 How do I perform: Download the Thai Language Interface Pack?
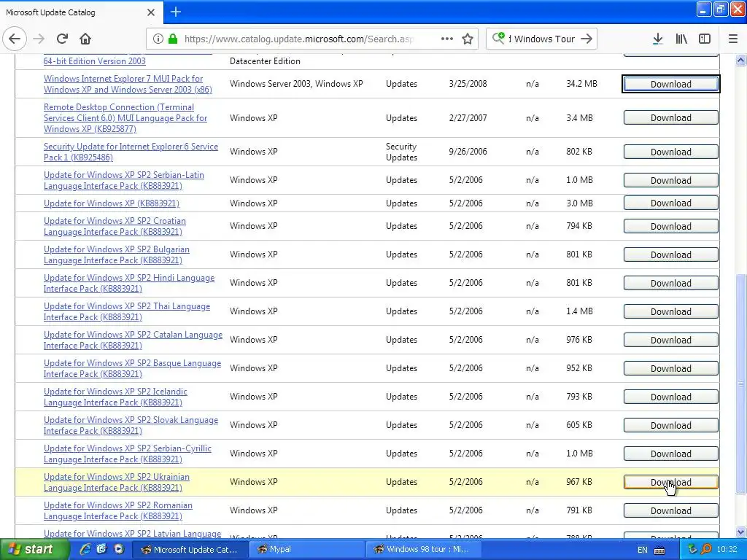point(670,311)
